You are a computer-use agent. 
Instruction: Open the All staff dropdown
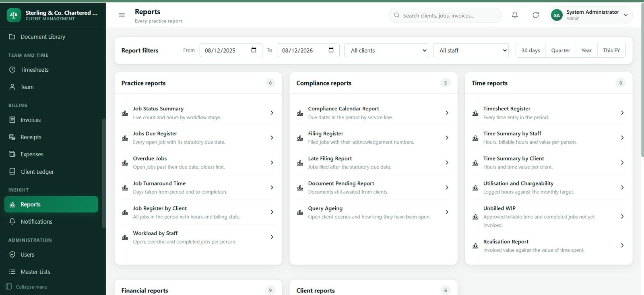(x=471, y=50)
